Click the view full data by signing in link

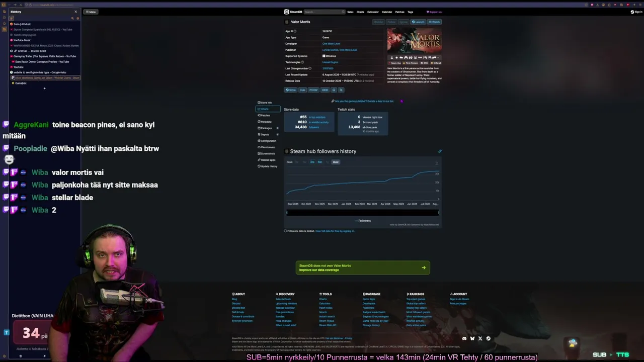(x=335, y=231)
